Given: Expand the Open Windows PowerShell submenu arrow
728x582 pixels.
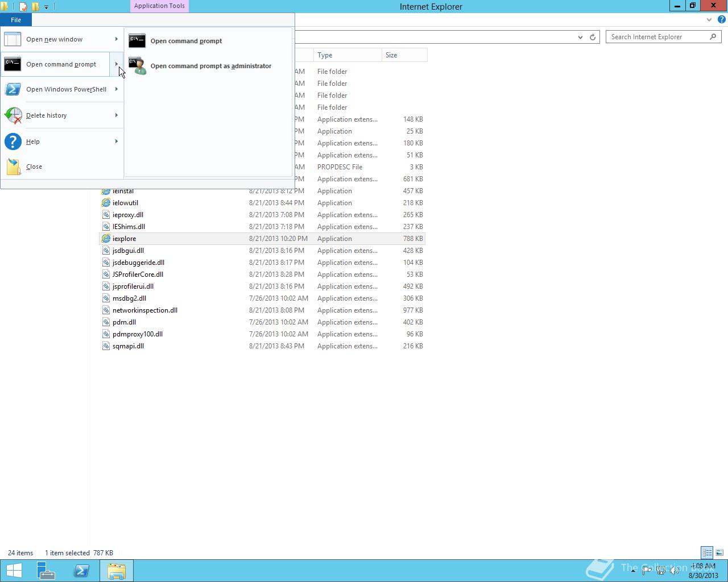Looking at the screenshot, I should click(117, 89).
